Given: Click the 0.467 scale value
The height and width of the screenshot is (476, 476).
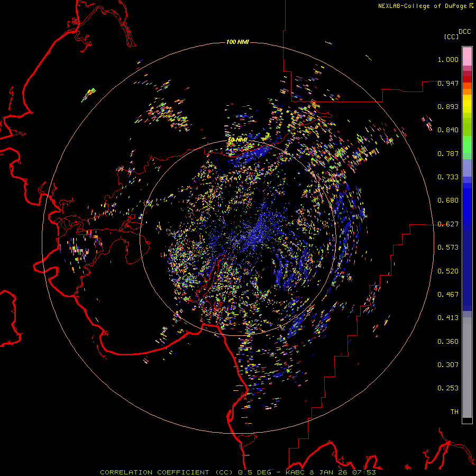Looking at the screenshot, I should point(448,295).
